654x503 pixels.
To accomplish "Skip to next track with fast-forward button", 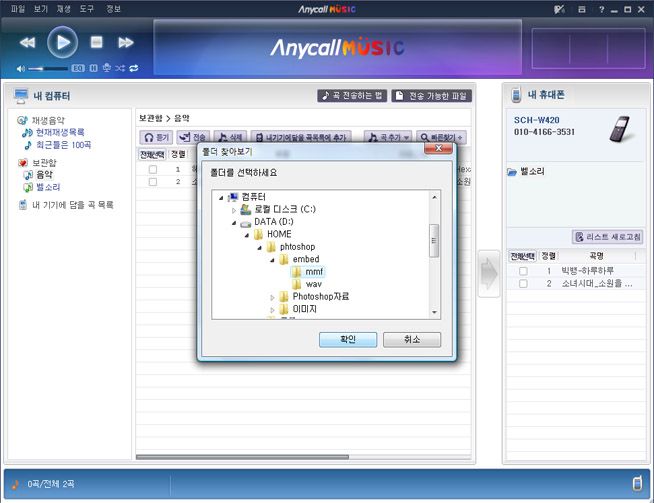I will (126, 42).
